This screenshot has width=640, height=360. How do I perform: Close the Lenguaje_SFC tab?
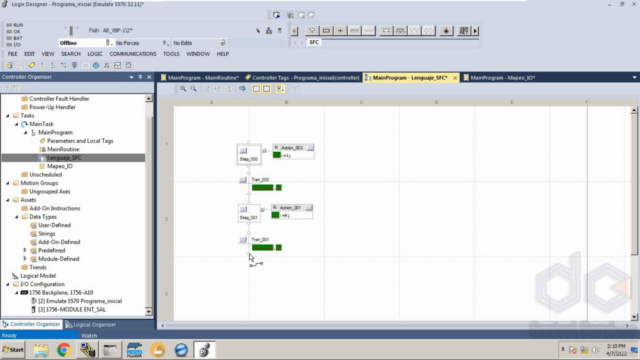pos(455,78)
